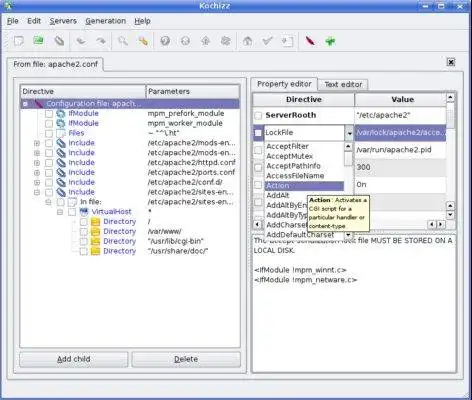Click the paperclip icon of Include httpd.conf
The width and height of the screenshot is (472, 400).
click(x=61, y=163)
